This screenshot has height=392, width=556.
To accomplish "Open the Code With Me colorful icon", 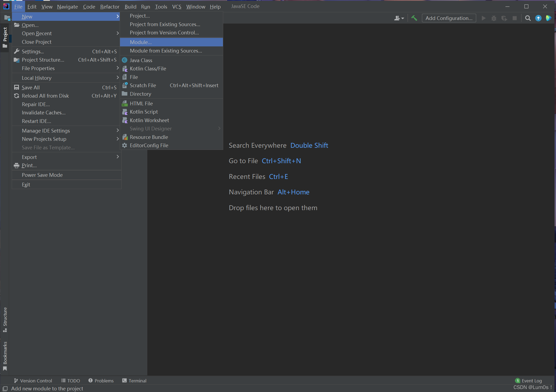I will [549, 18].
